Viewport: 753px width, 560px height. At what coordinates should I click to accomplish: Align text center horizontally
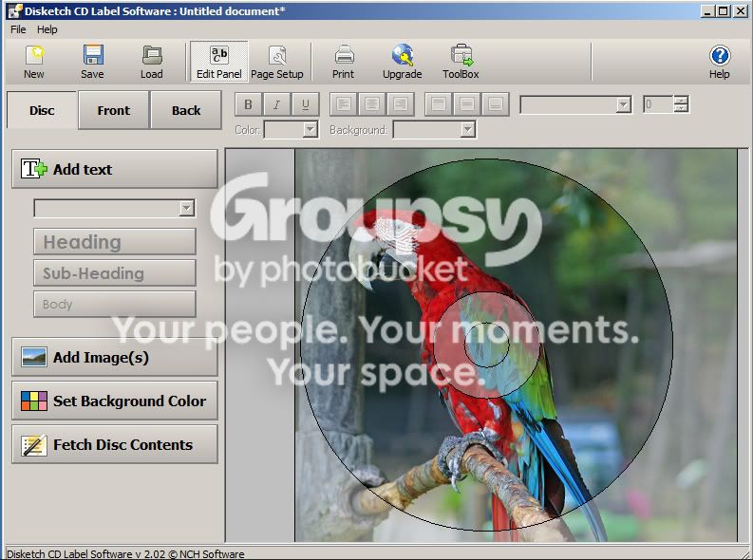tap(371, 104)
